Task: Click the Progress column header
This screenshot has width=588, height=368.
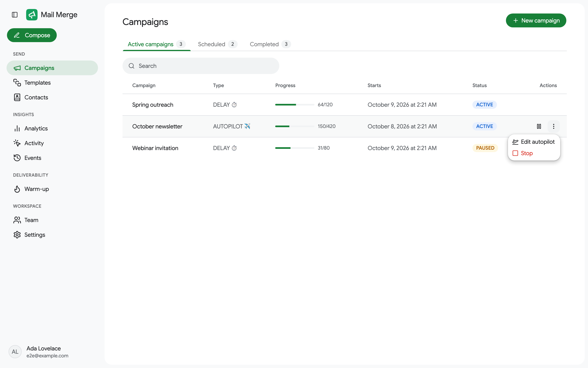Action: point(285,85)
